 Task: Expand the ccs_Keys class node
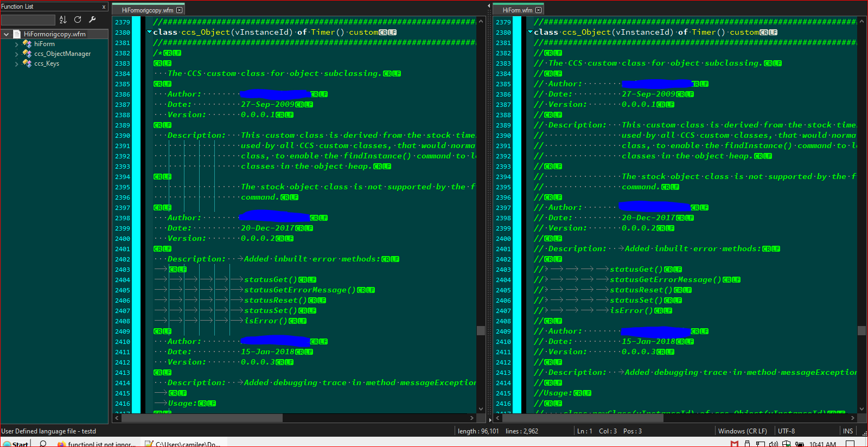click(16, 63)
